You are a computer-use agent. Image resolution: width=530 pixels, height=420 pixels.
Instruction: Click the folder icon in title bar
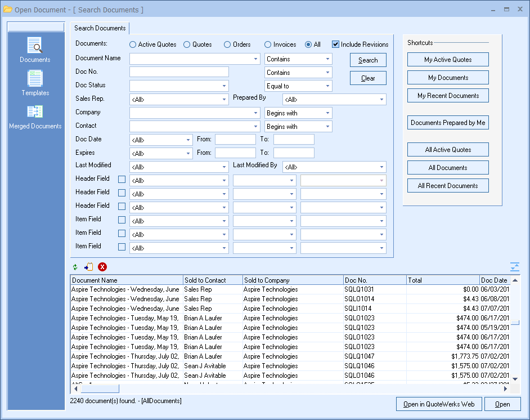[8, 10]
